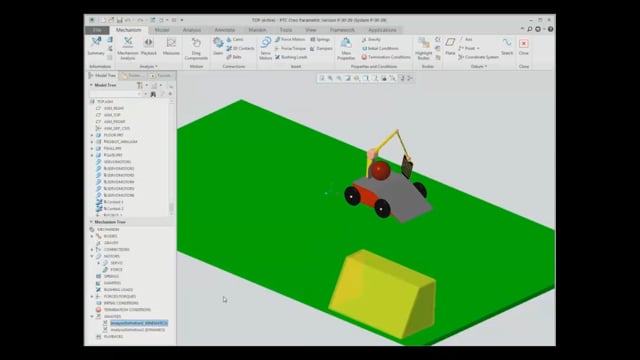Image resolution: width=640 pixels, height=360 pixels.
Task: Open Creo help
Action: tap(551, 29)
